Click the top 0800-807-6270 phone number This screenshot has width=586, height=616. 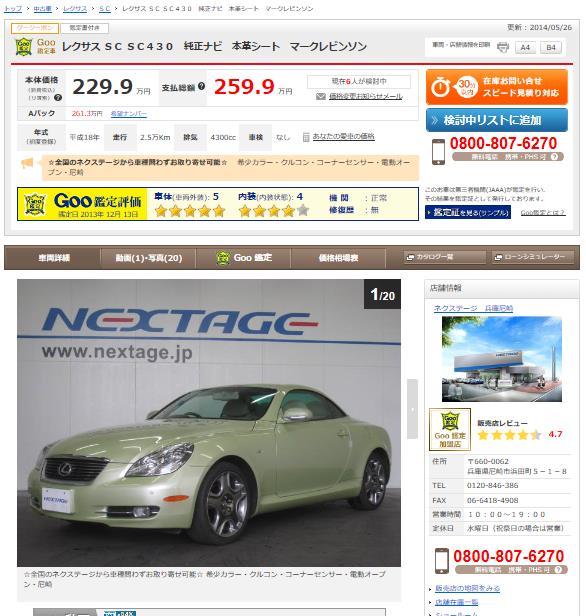click(503, 143)
